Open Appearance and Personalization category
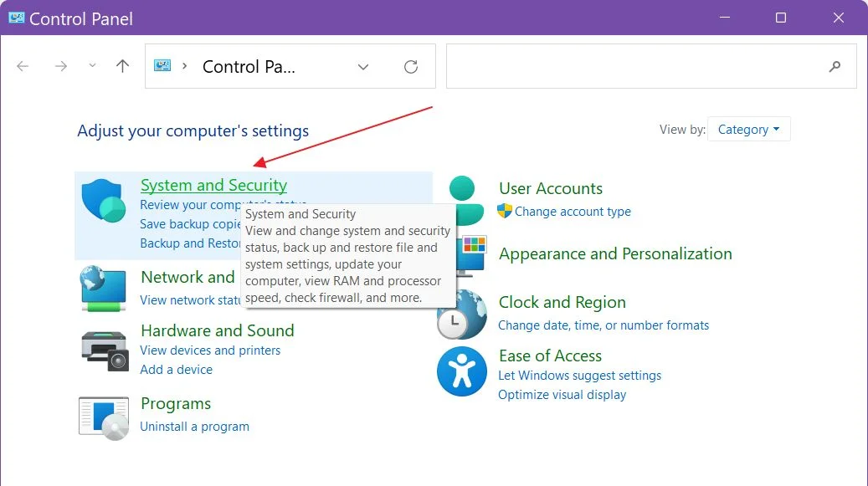The height and width of the screenshot is (486, 868). tap(615, 253)
